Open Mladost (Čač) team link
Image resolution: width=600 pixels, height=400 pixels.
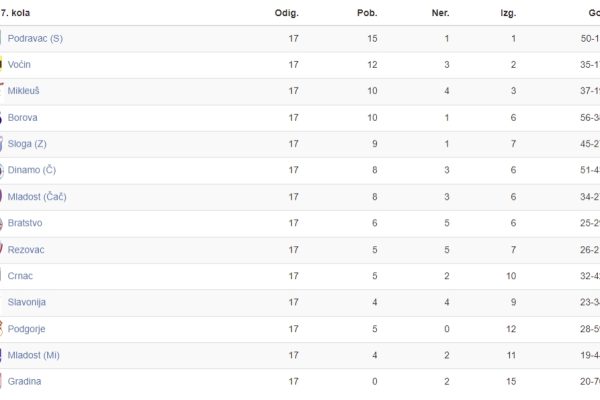(x=37, y=197)
